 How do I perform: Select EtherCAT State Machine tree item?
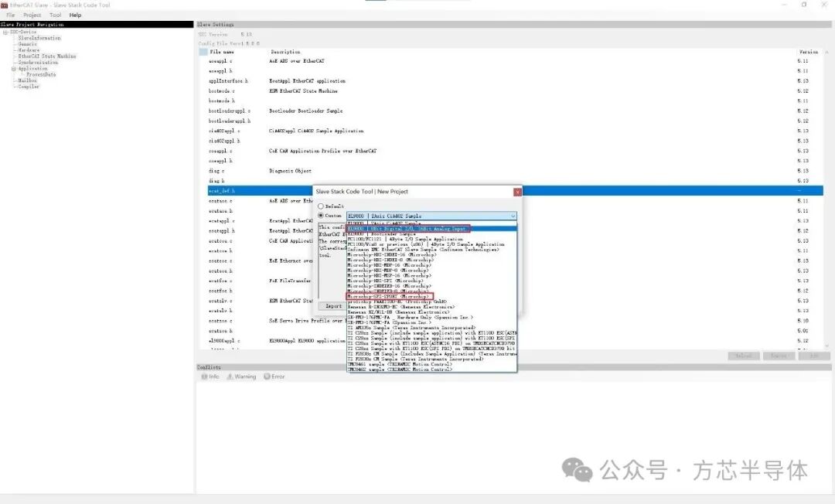tap(47, 56)
